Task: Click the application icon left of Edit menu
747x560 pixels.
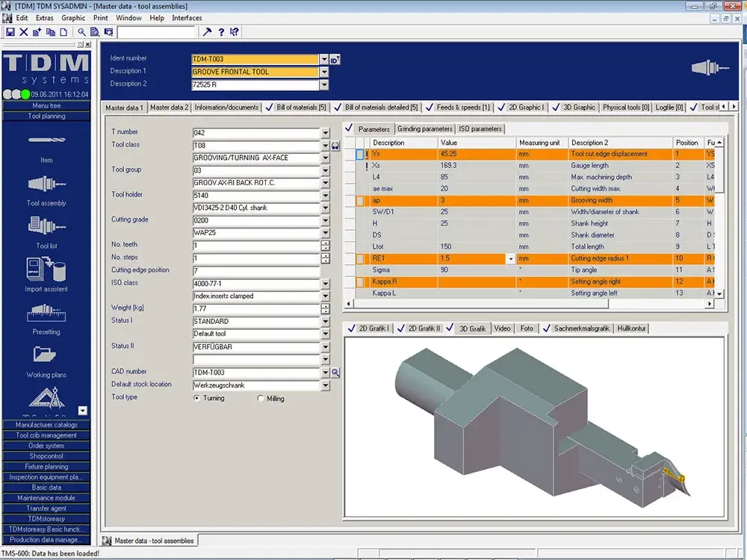Action: (7, 18)
